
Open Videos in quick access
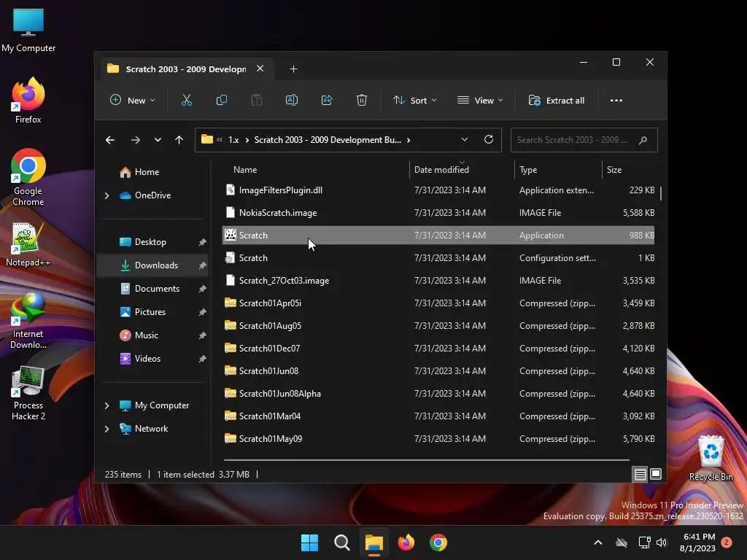[x=147, y=359]
